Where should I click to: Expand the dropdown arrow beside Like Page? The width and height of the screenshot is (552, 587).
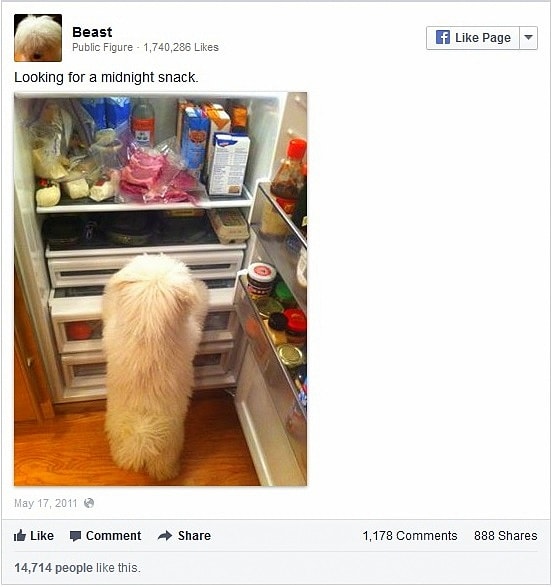click(528, 37)
